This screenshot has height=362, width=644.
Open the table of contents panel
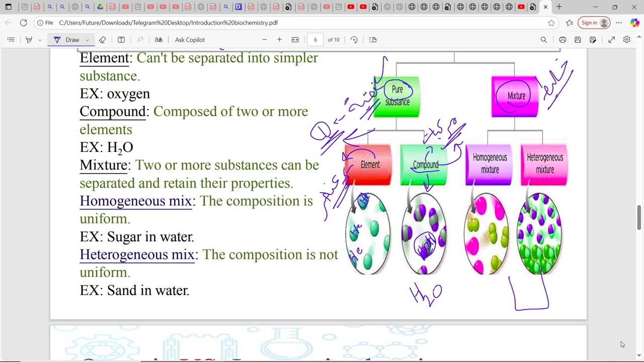pyautogui.click(x=11, y=40)
